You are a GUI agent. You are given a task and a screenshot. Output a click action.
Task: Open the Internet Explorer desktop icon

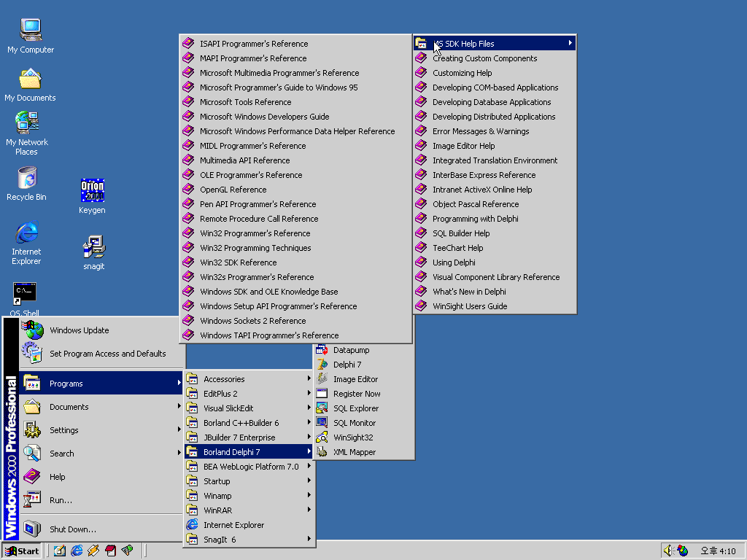(26, 241)
